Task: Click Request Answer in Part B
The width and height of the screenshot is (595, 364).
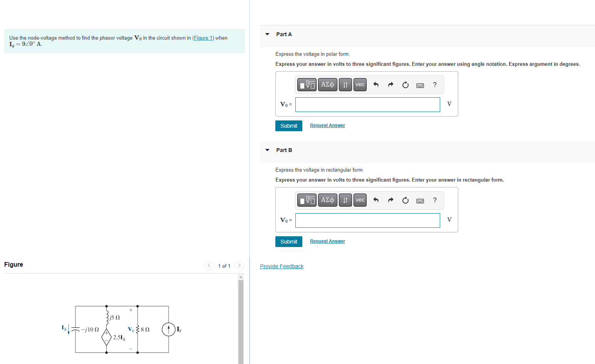Action: (x=327, y=241)
